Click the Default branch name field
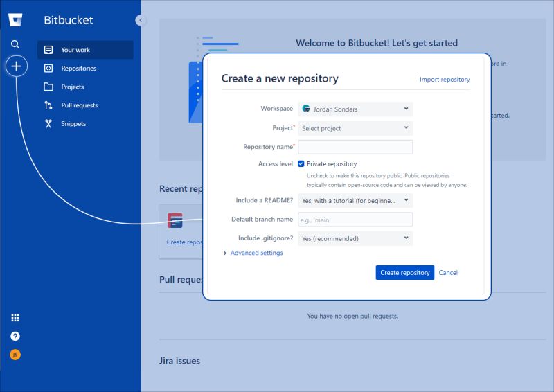This screenshot has height=392, width=554. point(355,220)
